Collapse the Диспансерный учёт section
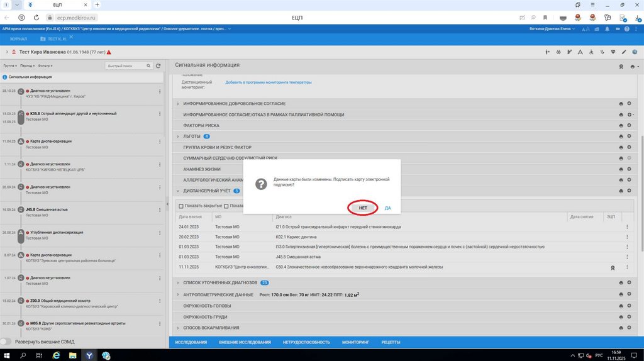 tap(178, 191)
